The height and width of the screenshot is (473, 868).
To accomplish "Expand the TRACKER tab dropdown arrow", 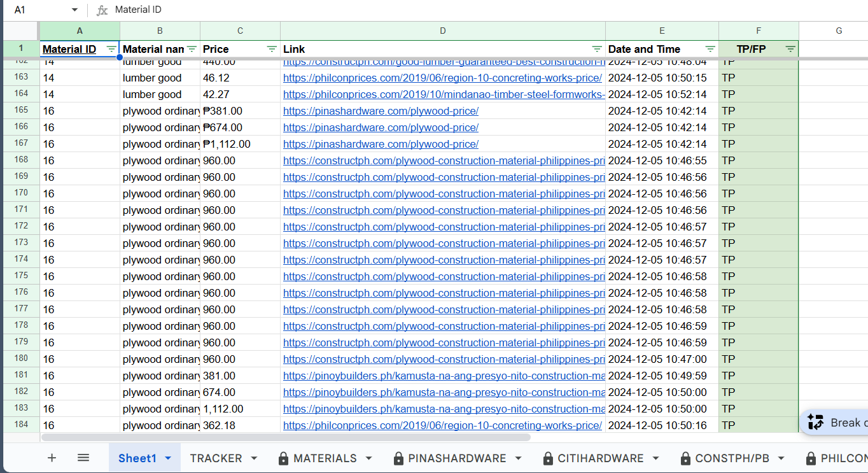I will pyautogui.click(x=254, y=458).
